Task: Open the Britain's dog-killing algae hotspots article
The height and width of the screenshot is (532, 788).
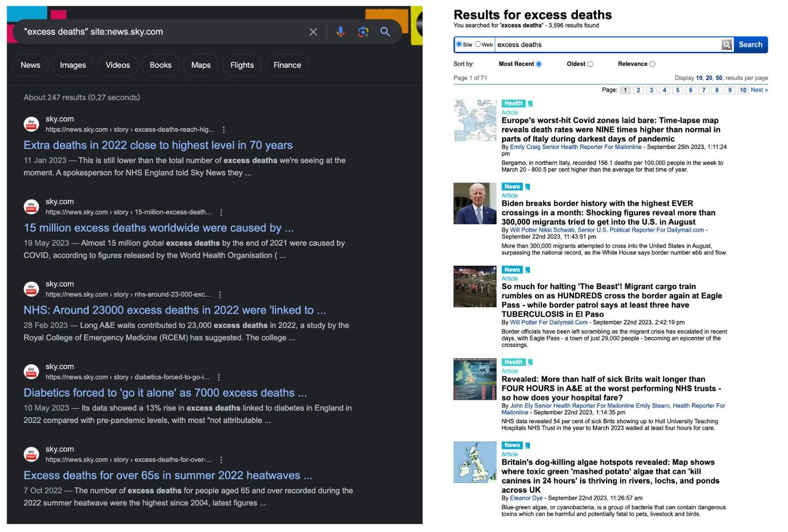Action: pos(610,476)
